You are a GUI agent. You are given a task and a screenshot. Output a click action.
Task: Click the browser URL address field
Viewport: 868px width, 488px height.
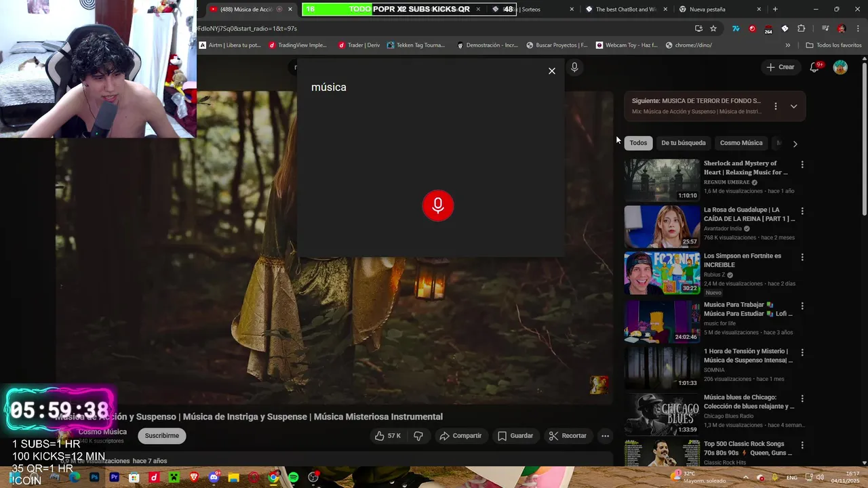441,28
